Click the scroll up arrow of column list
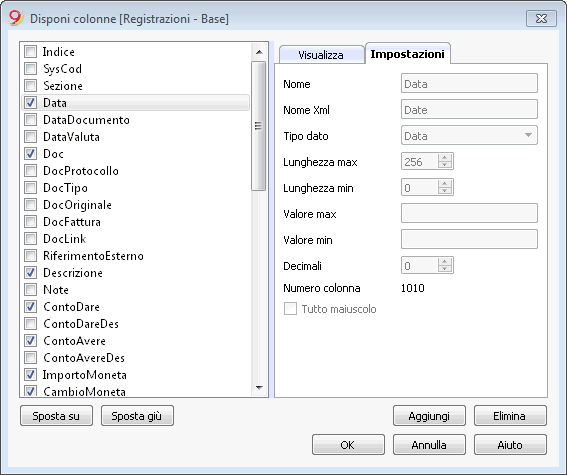Screen dimensions: 567x475 coord(259,52)
